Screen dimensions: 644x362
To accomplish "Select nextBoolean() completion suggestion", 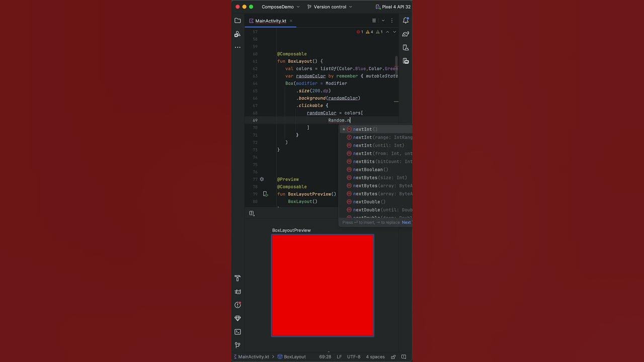I will [376, 169].
